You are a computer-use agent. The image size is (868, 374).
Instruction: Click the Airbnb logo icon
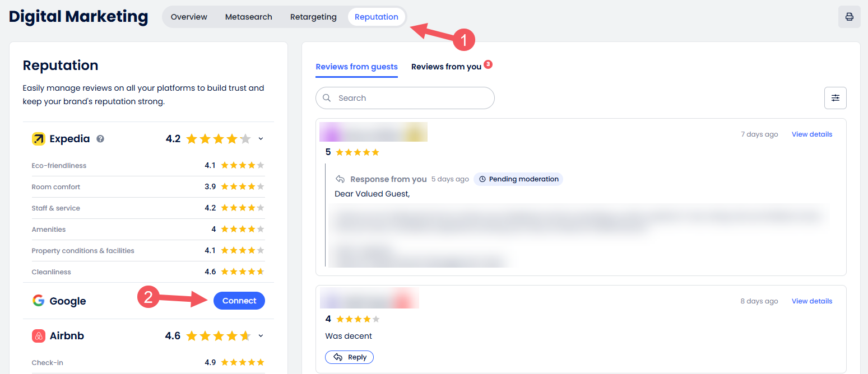[39, 336]
